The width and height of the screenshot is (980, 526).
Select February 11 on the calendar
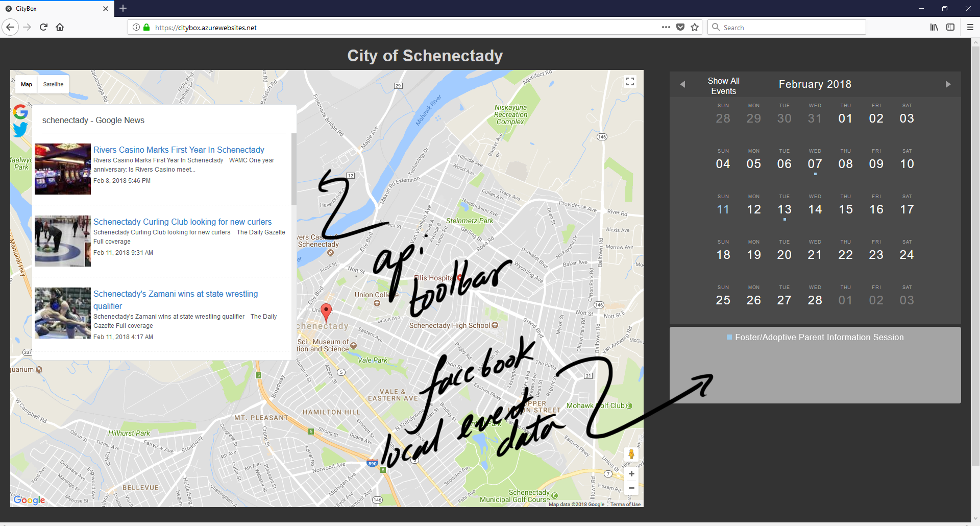pos(723,209)
